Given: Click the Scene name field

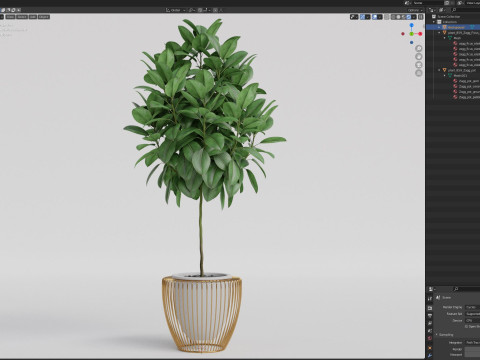Looking at the screenshot, I should point(428,3).
